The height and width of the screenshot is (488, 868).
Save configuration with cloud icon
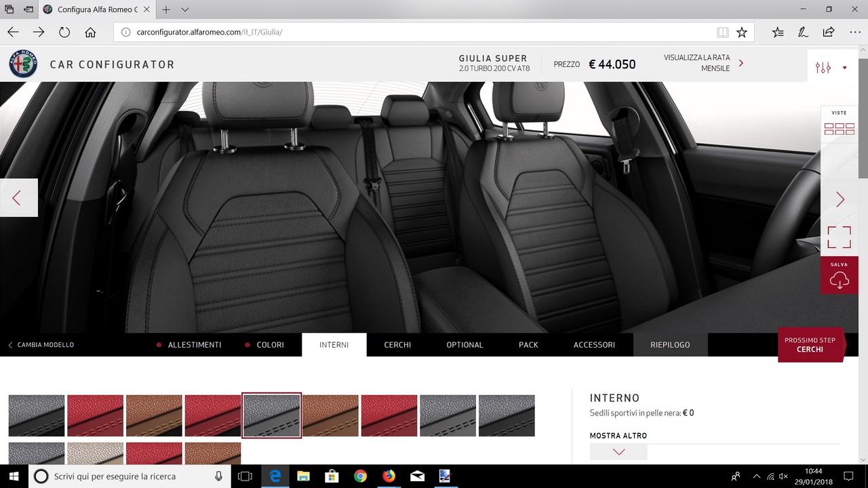(839, 276)
